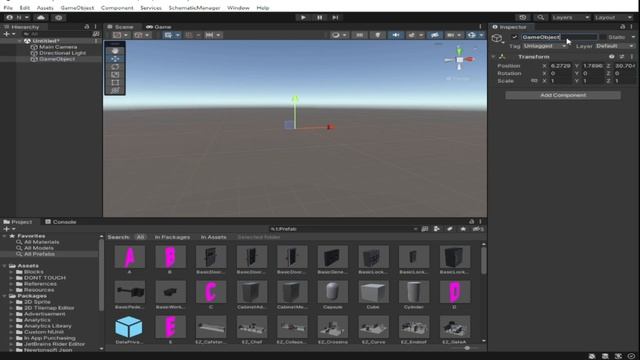Lock the Inspector panel
This screenshot has width=640, height=360.
[622, 27]
